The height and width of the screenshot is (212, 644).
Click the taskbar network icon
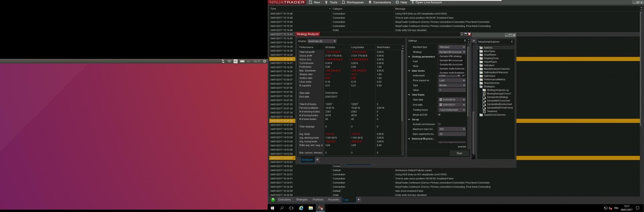pyautogui.click(x=606, y=208)
